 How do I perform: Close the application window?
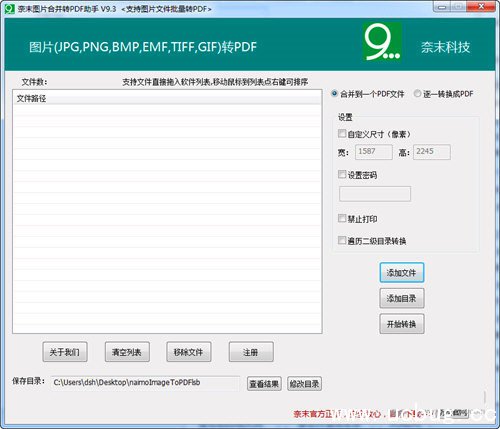point(481,7)
